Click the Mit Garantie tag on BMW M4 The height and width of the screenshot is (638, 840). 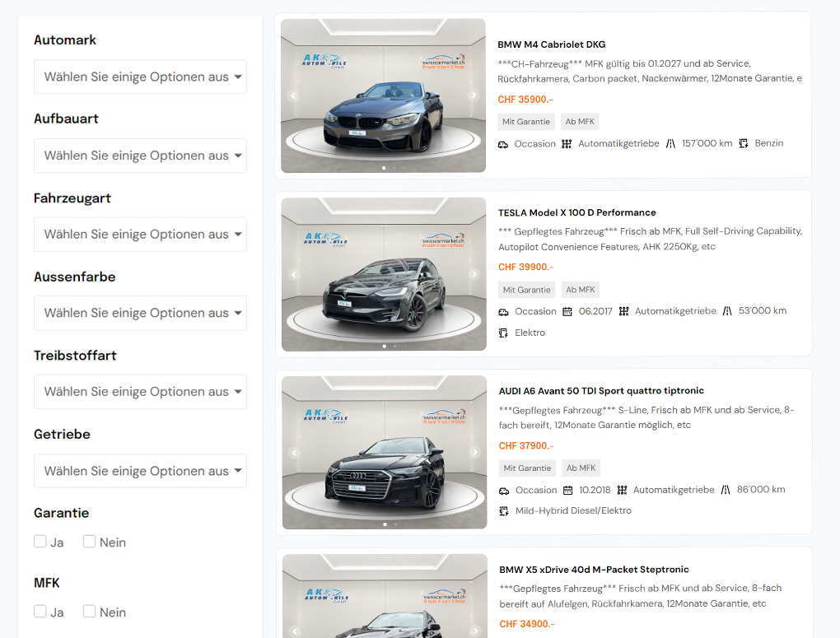pyautogui.click(x=526, y=122)
